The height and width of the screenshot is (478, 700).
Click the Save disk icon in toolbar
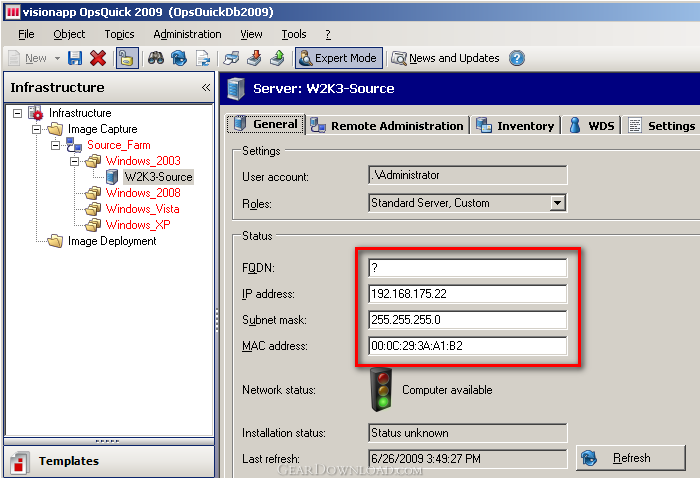tap(75, 58)
